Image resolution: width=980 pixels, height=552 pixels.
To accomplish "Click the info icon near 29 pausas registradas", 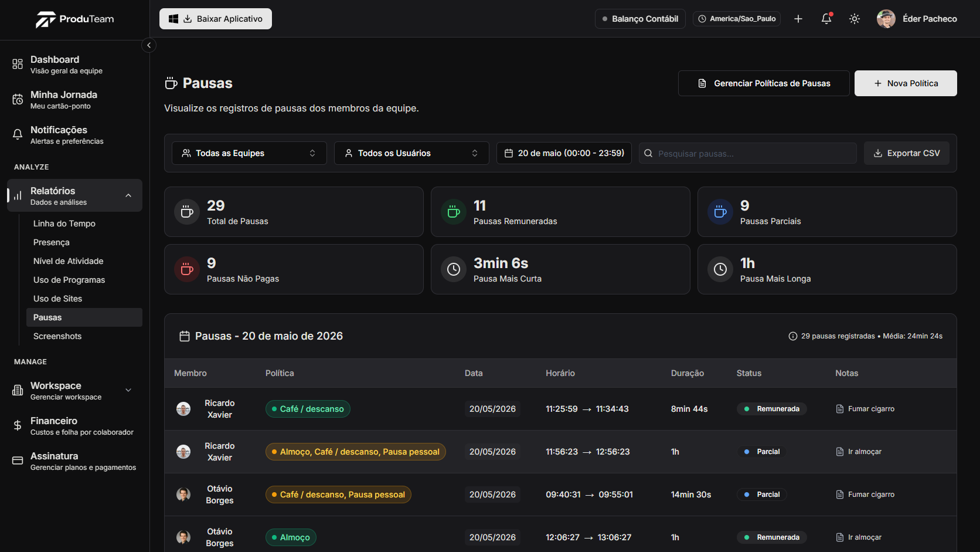I will (793, 336).
